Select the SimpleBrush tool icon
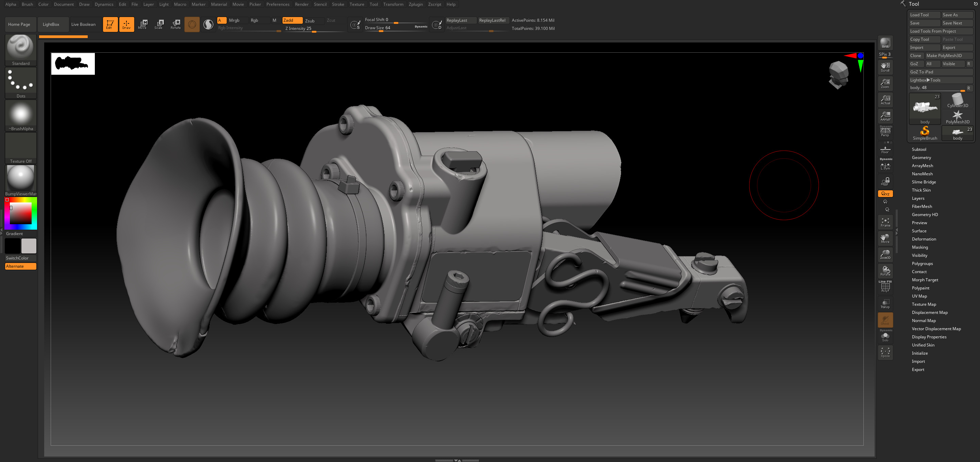Viewport: 980px width, 462px height. 925,133
